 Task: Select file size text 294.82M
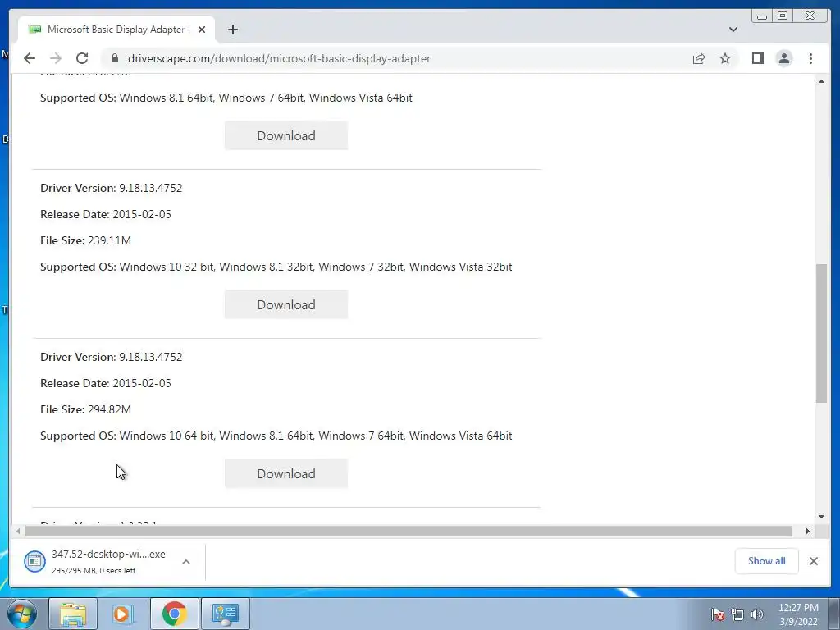(109, 409)
